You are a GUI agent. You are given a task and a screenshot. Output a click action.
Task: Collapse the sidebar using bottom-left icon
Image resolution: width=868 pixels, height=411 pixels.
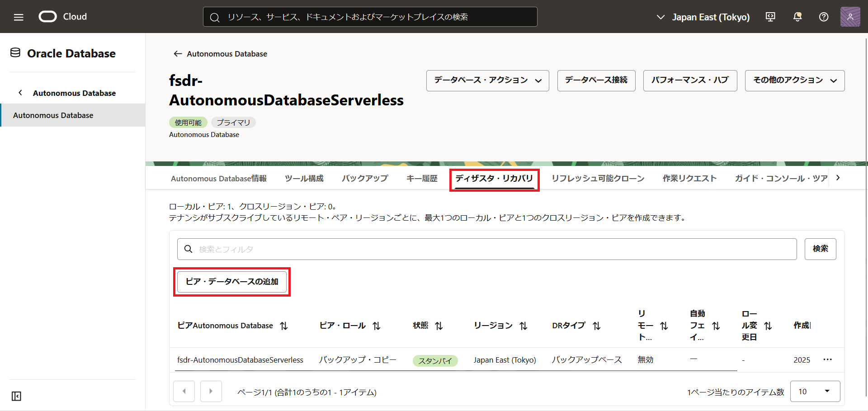pos(16,396)
